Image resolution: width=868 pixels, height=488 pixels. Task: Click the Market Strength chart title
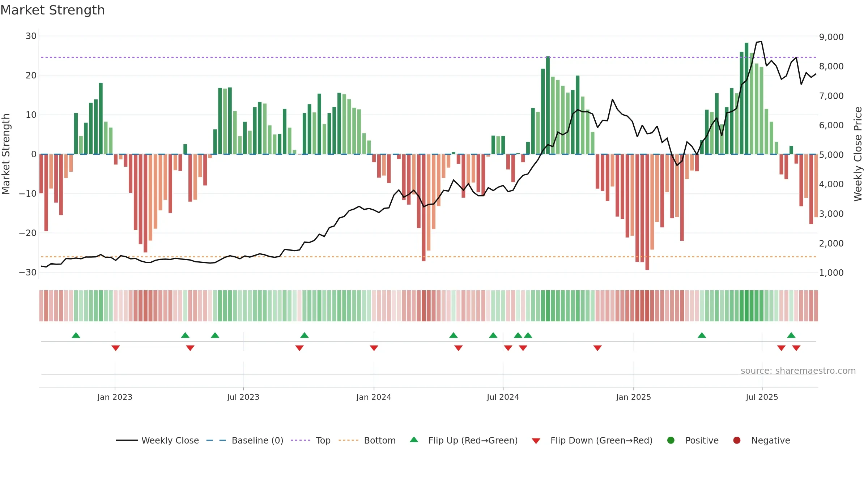pyautogui.click(x=52, y=10)
